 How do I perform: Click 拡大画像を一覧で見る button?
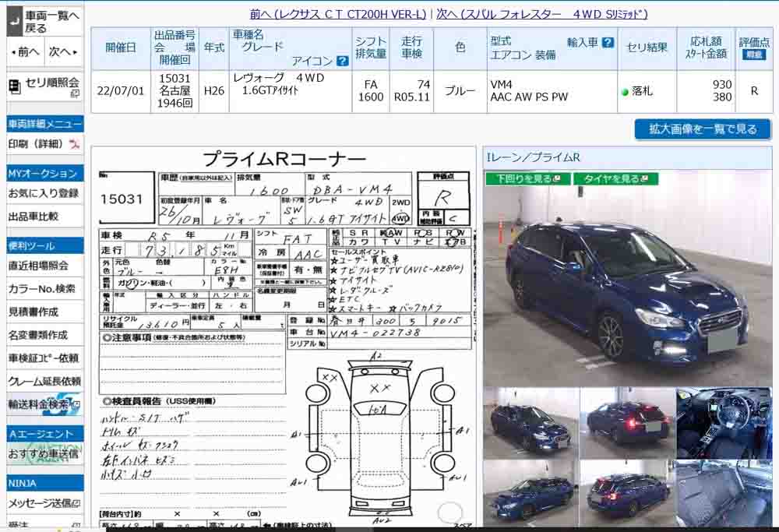[x=703, y=129]
